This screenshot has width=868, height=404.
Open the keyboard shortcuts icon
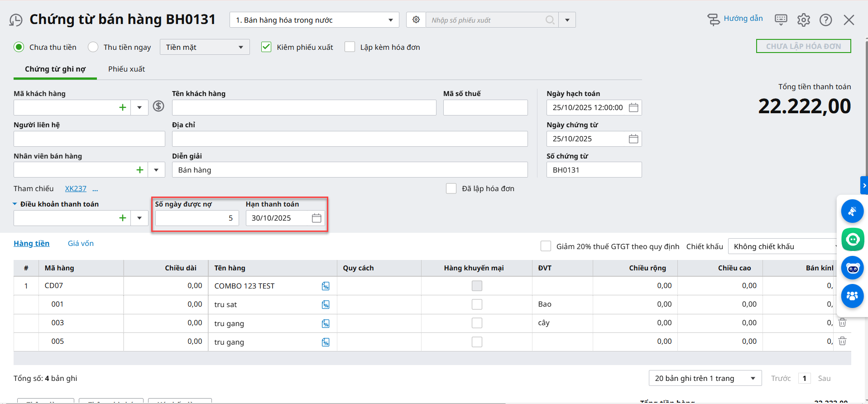tap(781, 19)
